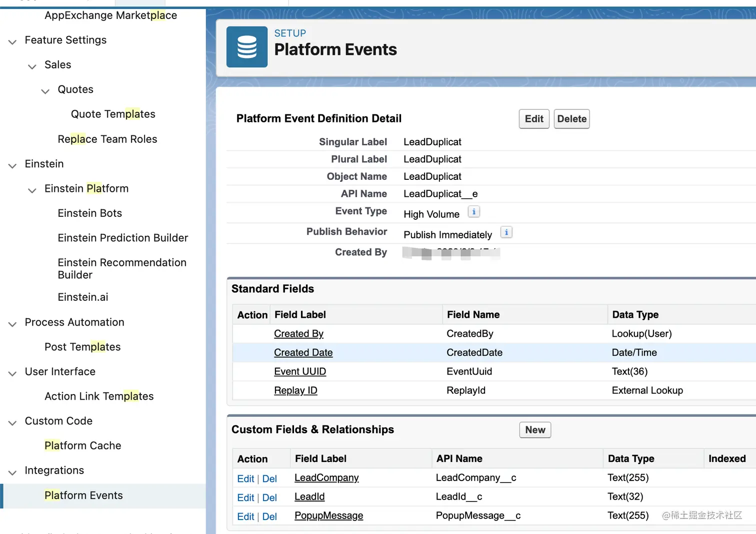The width and height of the screenshot is (756, 534).
Task: Edit the LeadCompany custom field
Action: [x=245, y=479]
